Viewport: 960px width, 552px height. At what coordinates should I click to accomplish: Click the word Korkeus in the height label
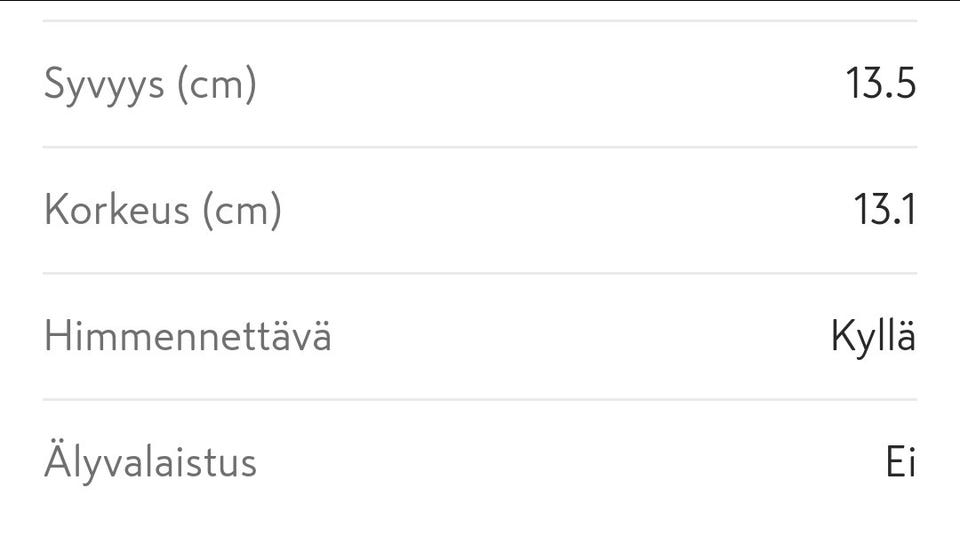click(x=116, y=211)
